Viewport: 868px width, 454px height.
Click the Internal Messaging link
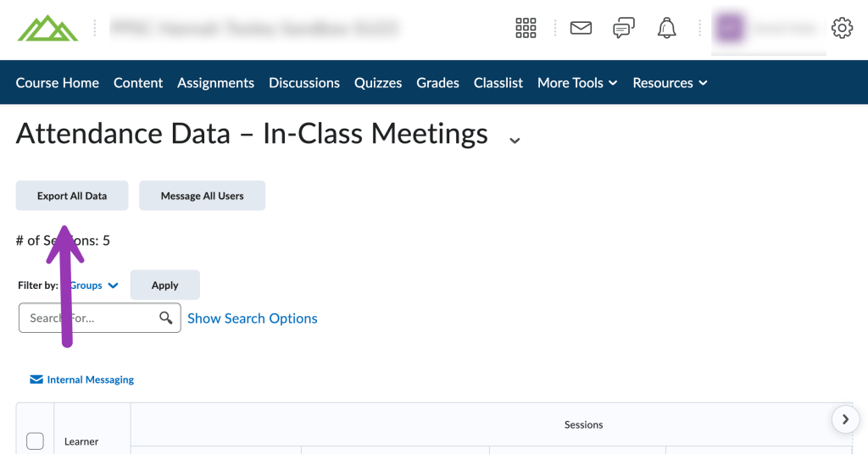[82, 379]
